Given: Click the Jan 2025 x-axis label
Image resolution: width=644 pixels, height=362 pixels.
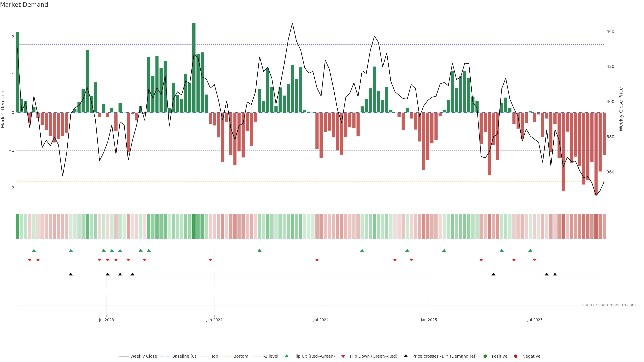Looking at the screenshot, I should pyautogui.click(x=428, y=320).
